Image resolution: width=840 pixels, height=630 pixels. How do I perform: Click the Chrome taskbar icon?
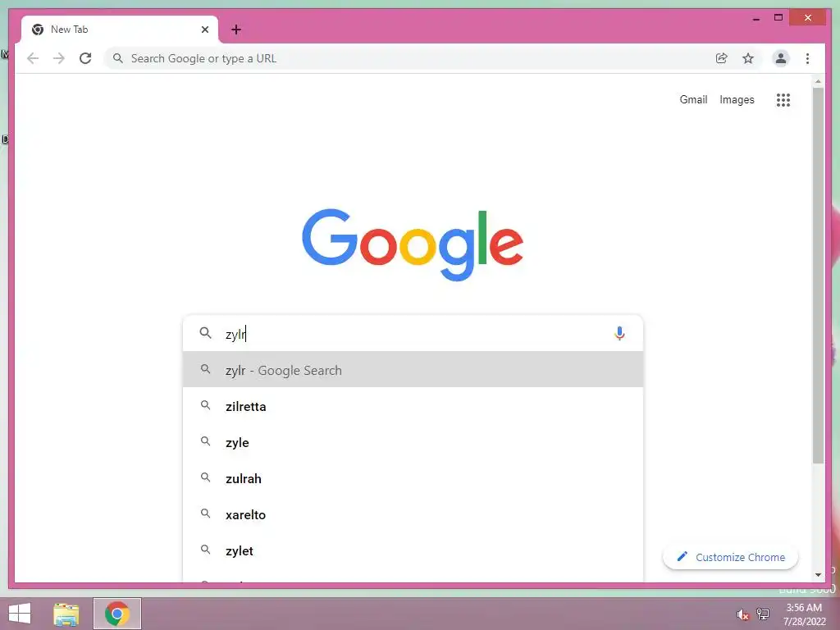(117, 614)
